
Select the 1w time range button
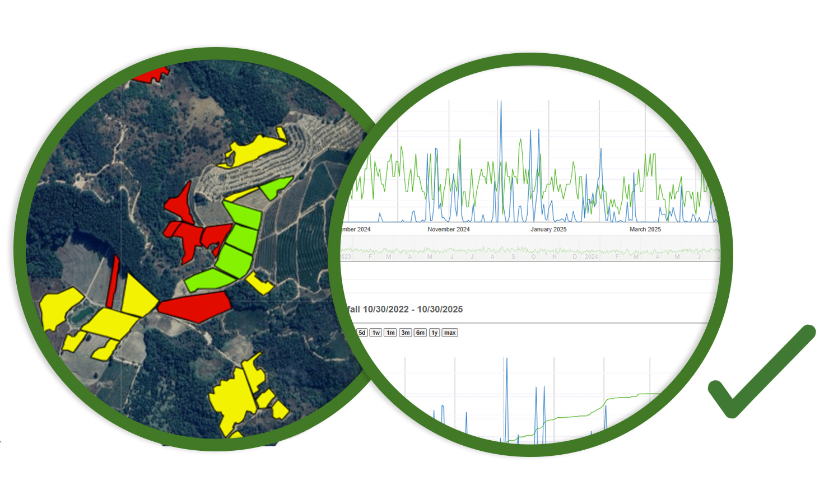(x=376, y=333)
